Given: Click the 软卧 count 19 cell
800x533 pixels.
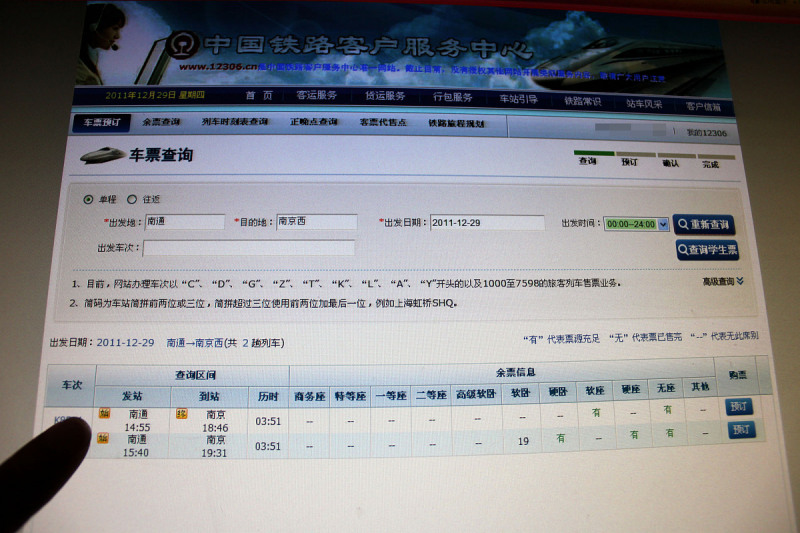Looking at the screenshot, I should [x=523, y=441].
